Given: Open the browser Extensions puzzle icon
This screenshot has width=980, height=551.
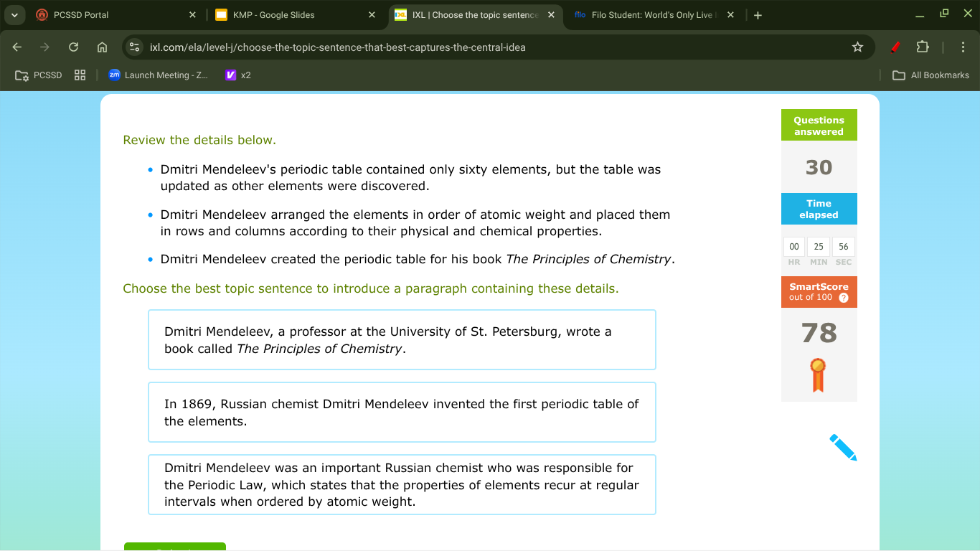Looking at the screenshot, I should 924,47.
